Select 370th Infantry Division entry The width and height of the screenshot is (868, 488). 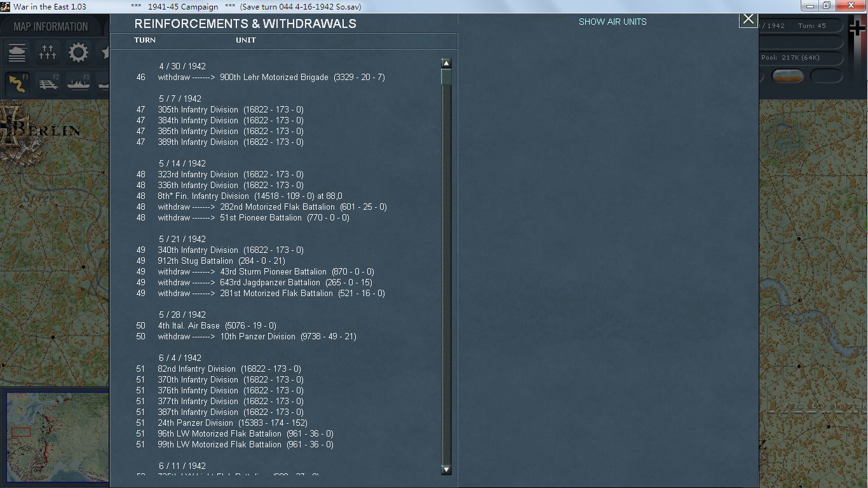pos(231,380)
